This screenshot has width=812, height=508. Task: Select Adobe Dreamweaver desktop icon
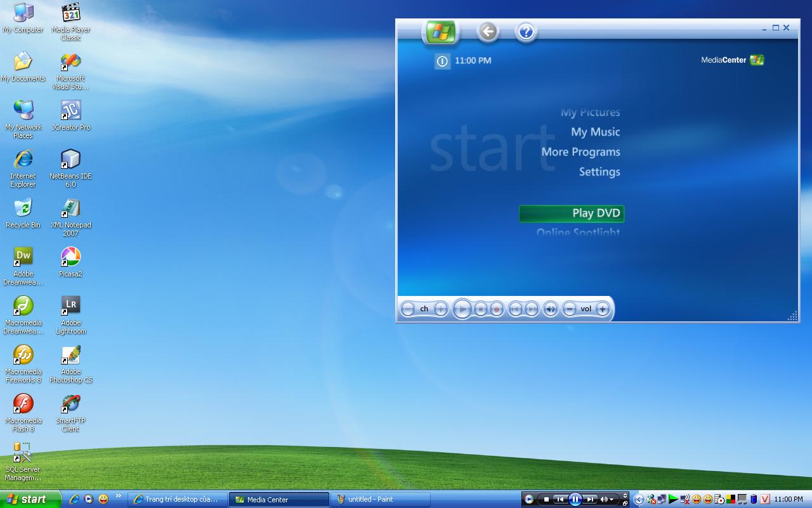tap(23, 266)
